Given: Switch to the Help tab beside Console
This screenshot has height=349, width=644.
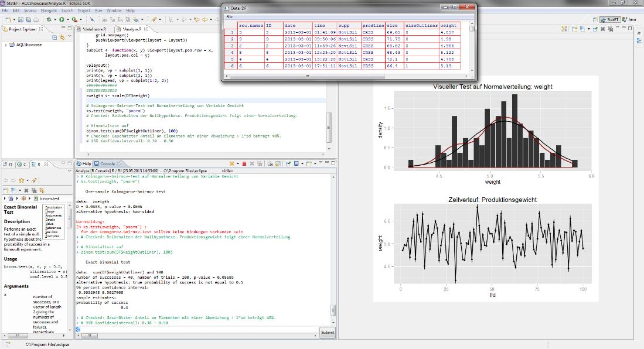Looking at the screenshot, I should click(x=84, y=163).
